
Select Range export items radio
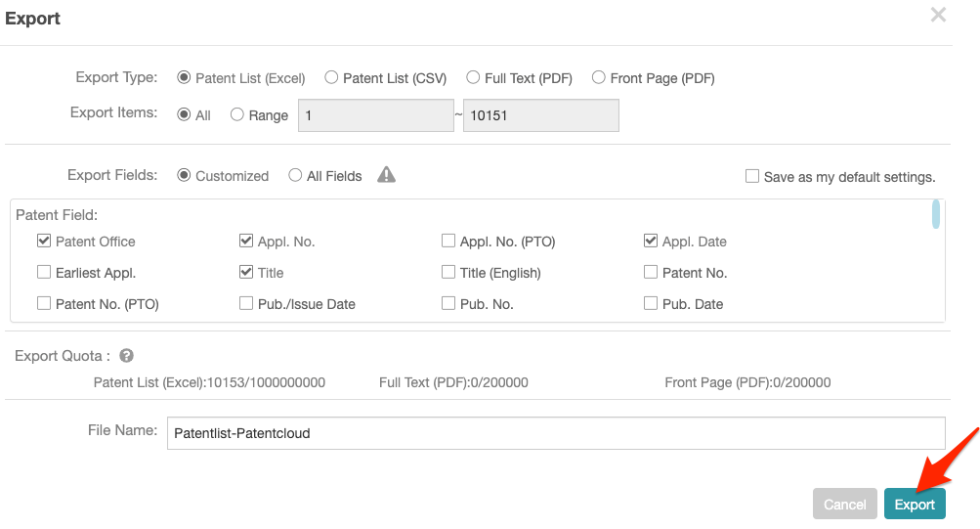coord(236,114)
